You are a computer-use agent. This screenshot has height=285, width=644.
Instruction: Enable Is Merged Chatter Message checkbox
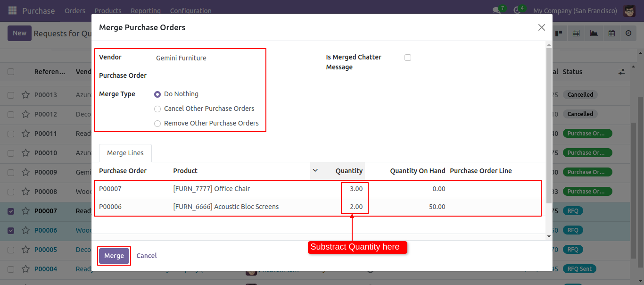tap(408, 58)
